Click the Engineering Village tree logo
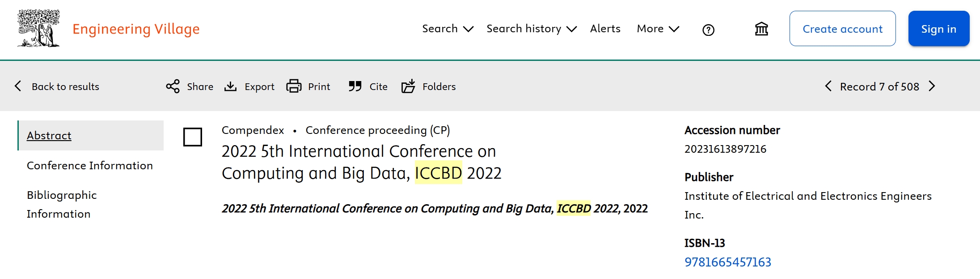980x279 pixels. tap(38, 29)
